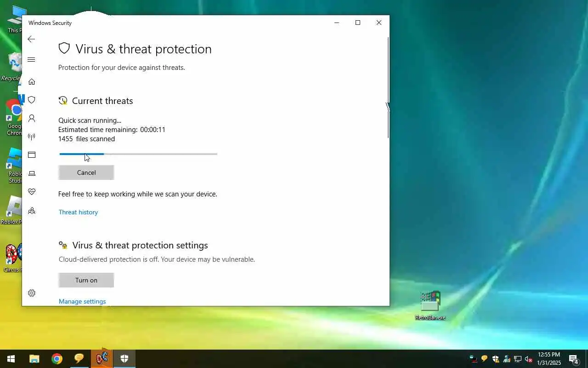Screen dimensions: 588x368
Task: Open Firewall & network protection icon
Action: [x=32, y=137]
